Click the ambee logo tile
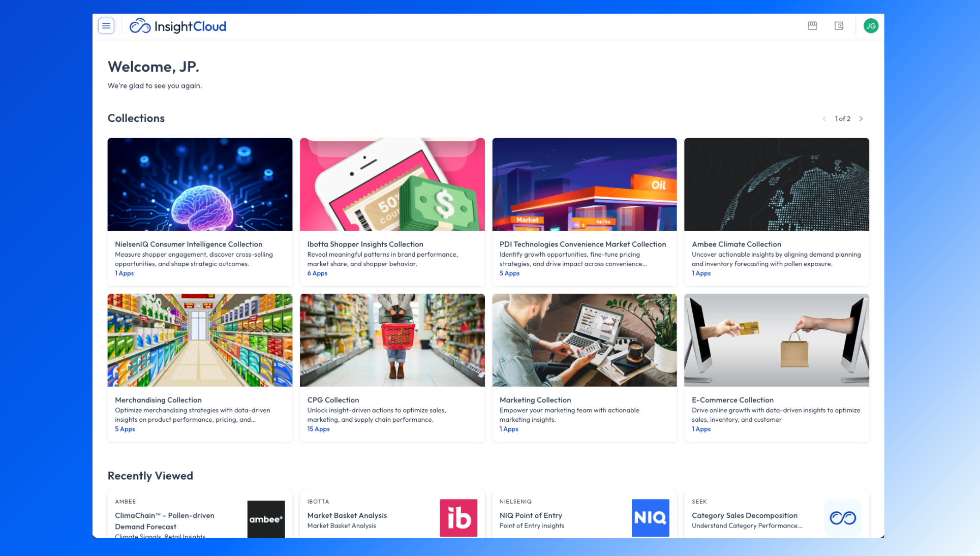This screenshot has width=980, height=556. coord(266,519)
